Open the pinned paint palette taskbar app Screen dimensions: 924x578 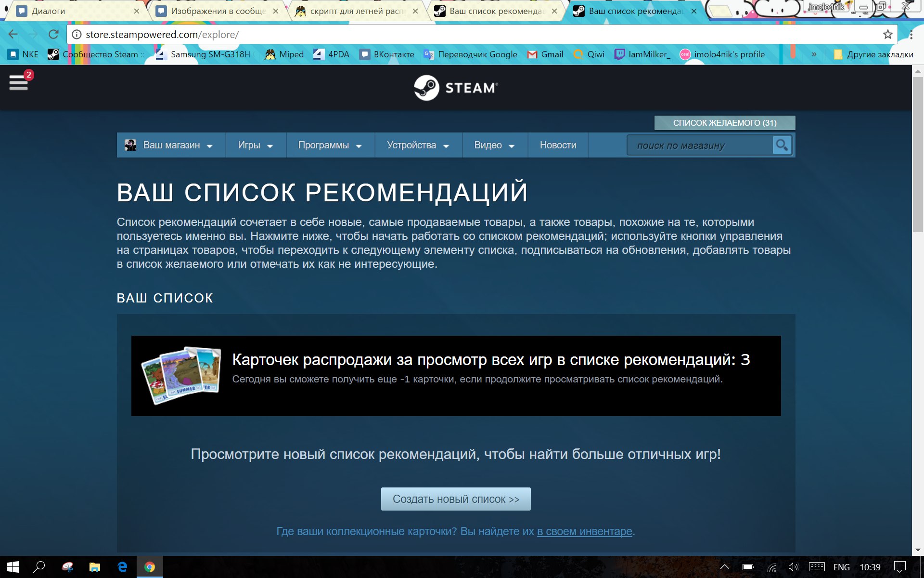pyautogui.click(x=67, y=567)
